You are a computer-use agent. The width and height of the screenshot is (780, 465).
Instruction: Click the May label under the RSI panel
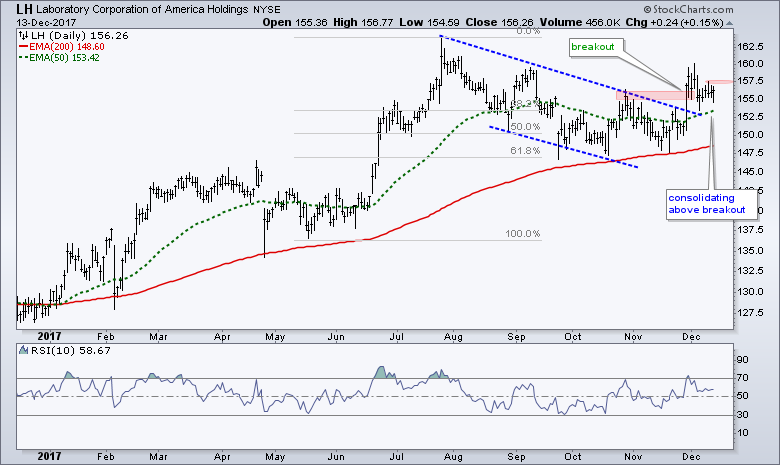[x=275, y=457]
